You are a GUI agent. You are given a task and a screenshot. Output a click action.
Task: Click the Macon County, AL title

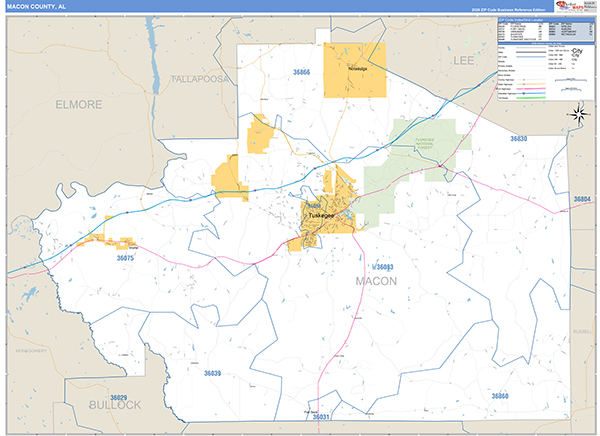point(37,9)
